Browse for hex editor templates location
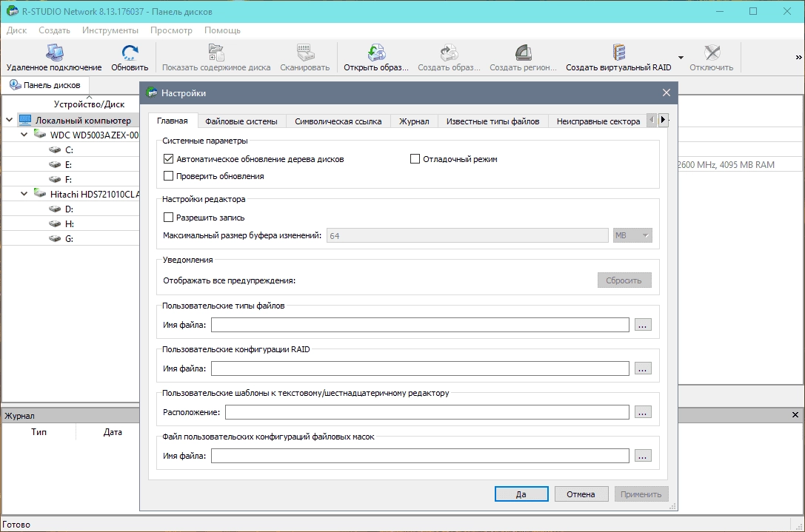The width and height of the screenshot is (805, 532). point(643,412)
